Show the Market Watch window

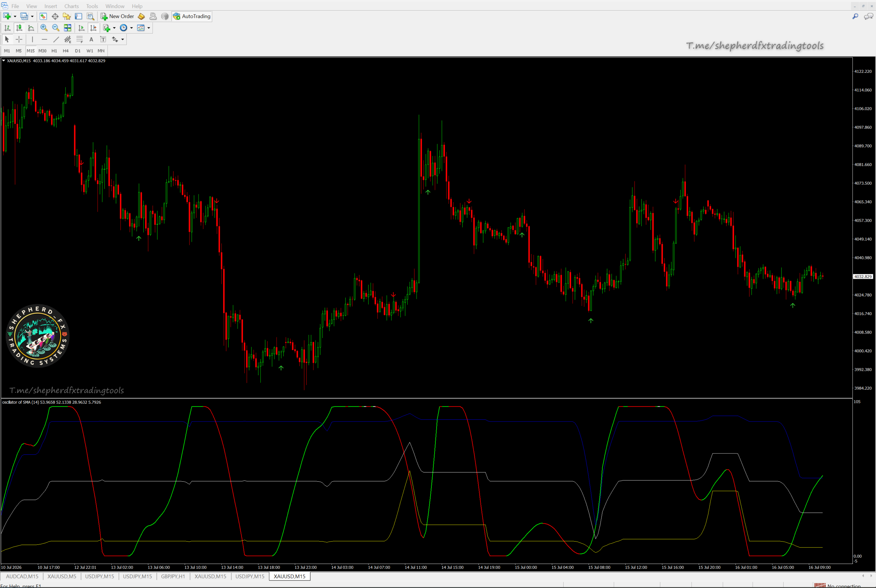click(43, 16)
